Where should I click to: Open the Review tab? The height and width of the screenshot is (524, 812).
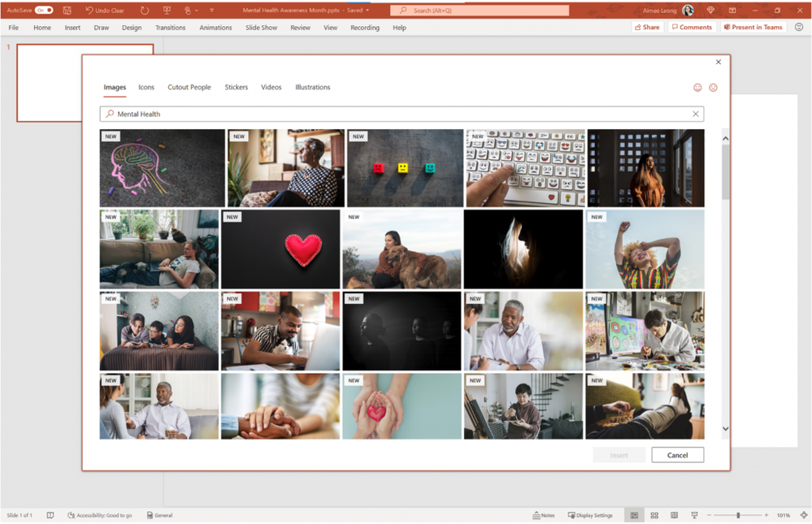tap(300, 28)
